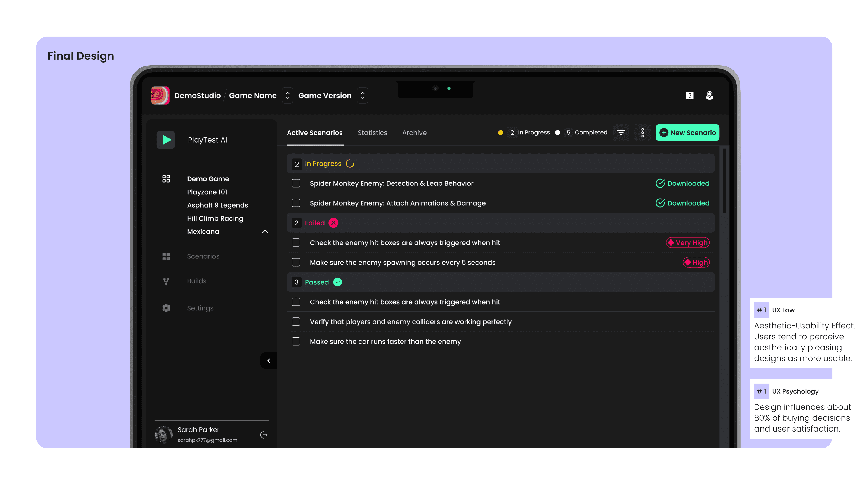Image resolution: width=868 pixels, height=488 pixels.
Task: Check the Spider Monkey Enemy: Detection scenario checkbox
Action: point(296,183)
